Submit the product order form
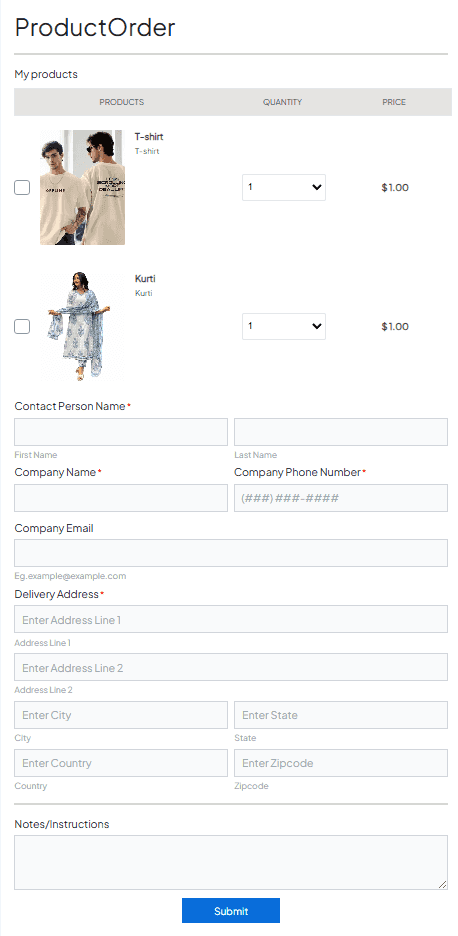 [230, 911]
